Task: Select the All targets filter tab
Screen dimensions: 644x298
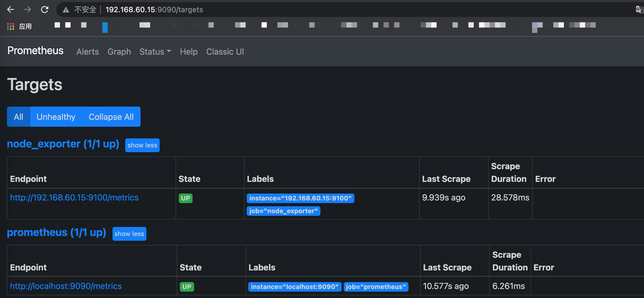Action: click(x=19, y=117)
